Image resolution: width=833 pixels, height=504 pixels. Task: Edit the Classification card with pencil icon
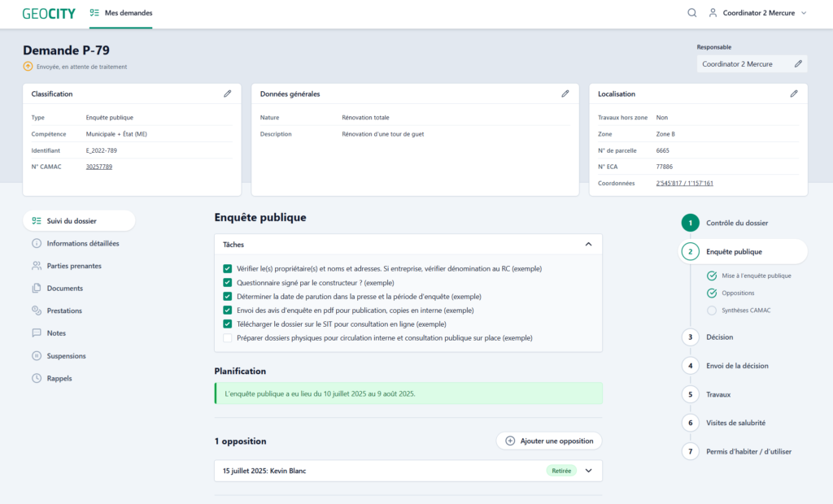point(228,93)
